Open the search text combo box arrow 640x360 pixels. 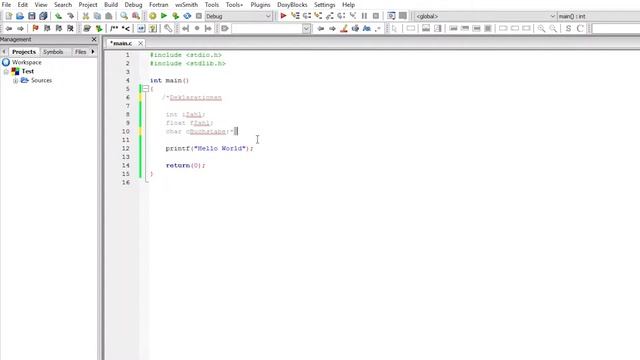(306, 28)
